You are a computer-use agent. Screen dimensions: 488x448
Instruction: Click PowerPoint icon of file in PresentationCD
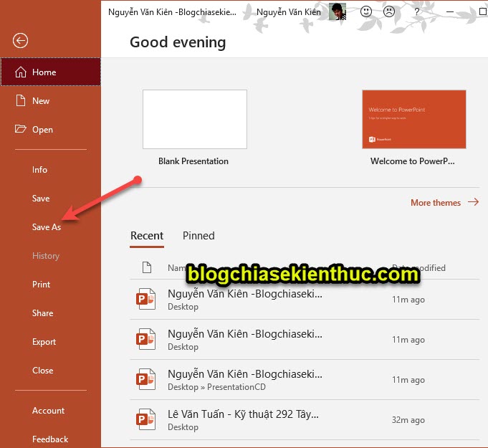pos(145,379)
